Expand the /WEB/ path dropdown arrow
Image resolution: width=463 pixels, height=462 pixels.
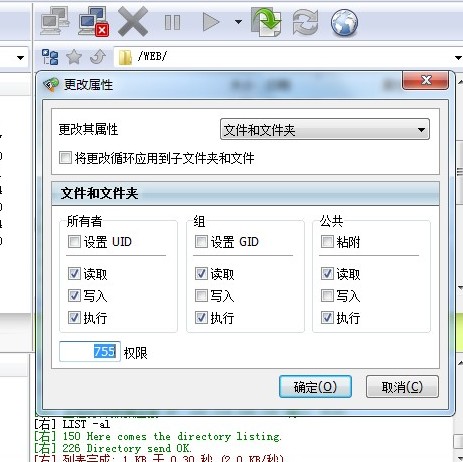click(x=458, y=58)
